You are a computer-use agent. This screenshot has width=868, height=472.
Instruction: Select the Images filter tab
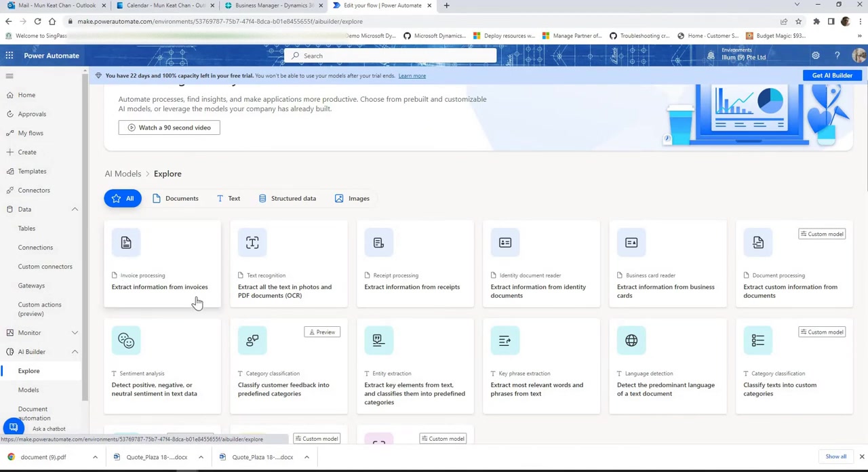tap(352, 198)
